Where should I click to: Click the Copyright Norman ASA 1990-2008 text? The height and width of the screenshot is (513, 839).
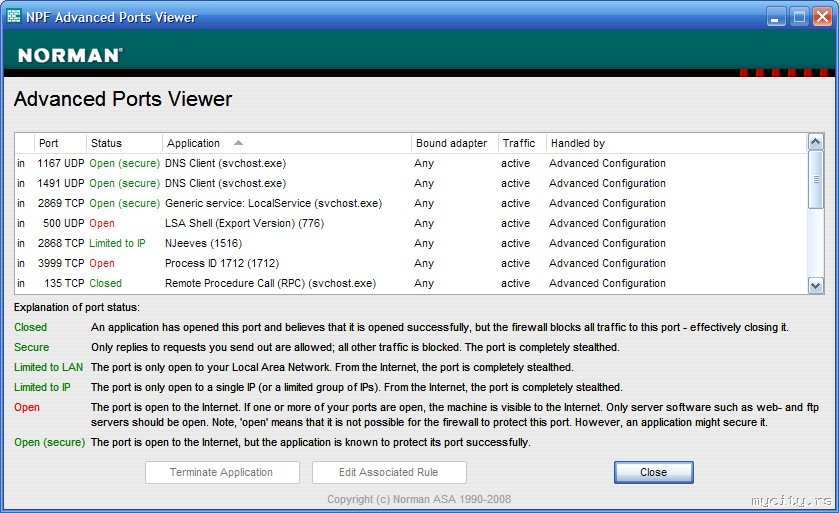[x=419, y=499]
